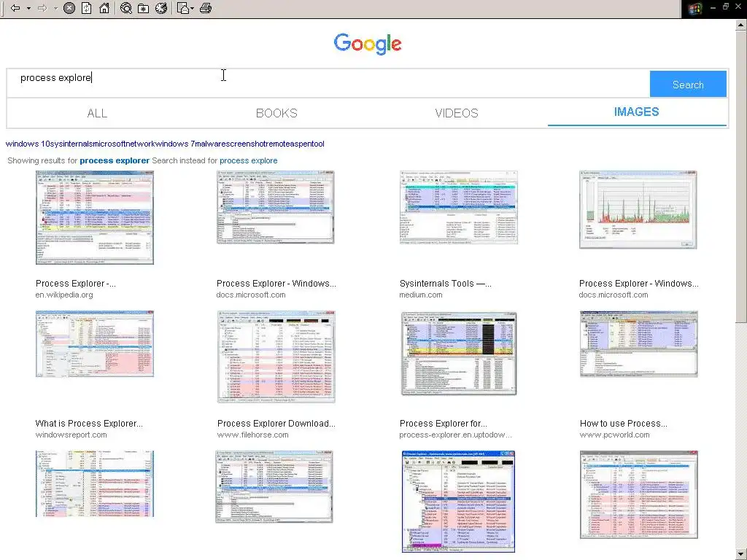Screen dimensions: 747x560
Task: Switch to the ALL tab
Action: click(x=97, y=113)
